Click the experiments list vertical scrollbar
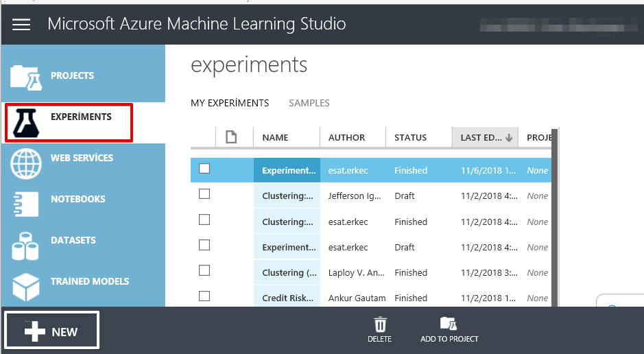 556,220
